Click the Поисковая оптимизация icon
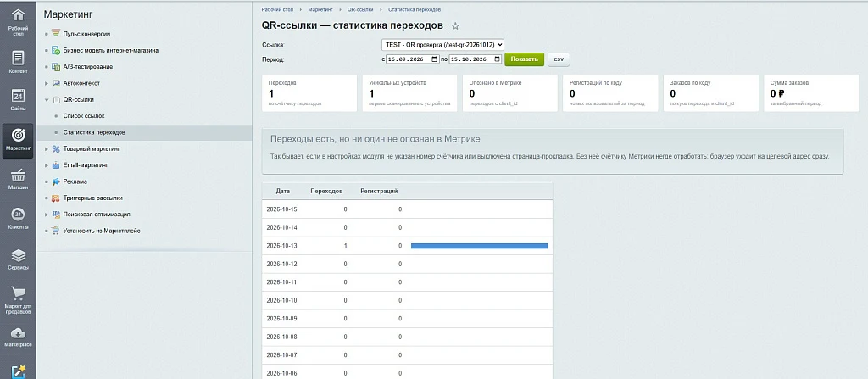This screenshot has width=868, height=379. 55,215
